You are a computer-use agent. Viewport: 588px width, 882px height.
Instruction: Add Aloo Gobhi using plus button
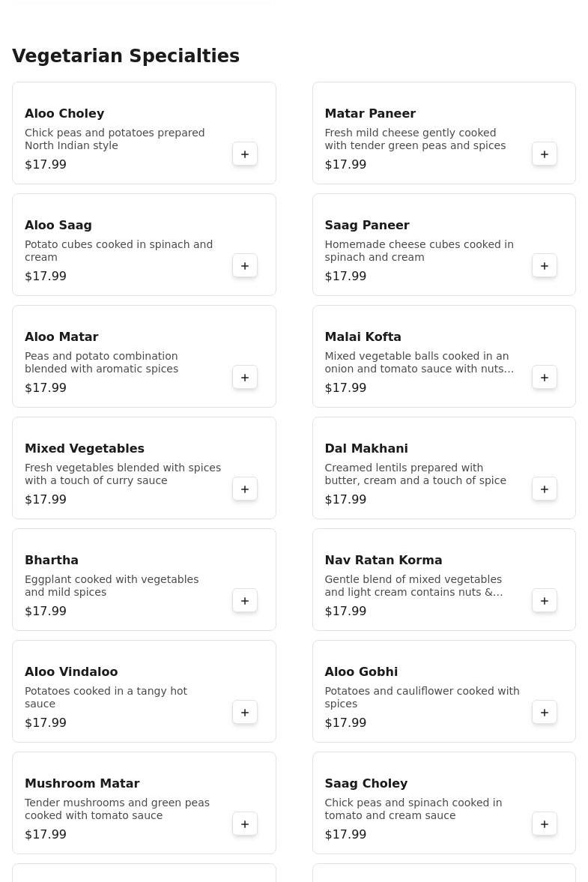point(545,713)
